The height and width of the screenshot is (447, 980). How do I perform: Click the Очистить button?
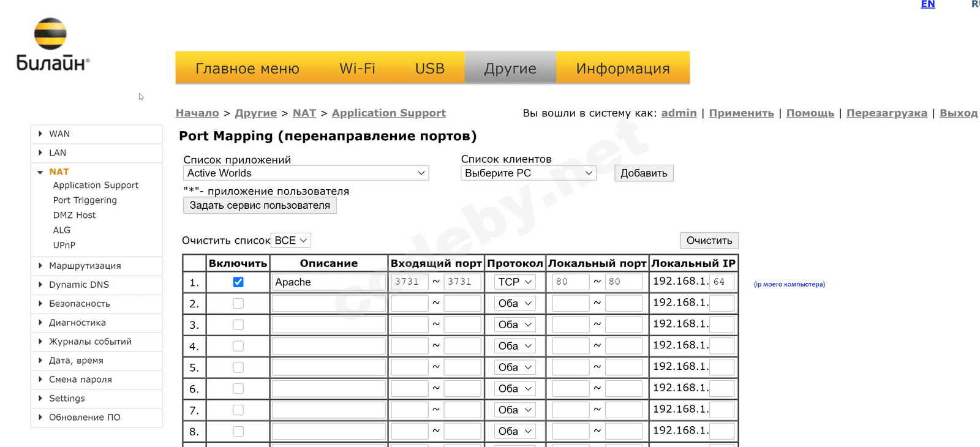[709, 241]
